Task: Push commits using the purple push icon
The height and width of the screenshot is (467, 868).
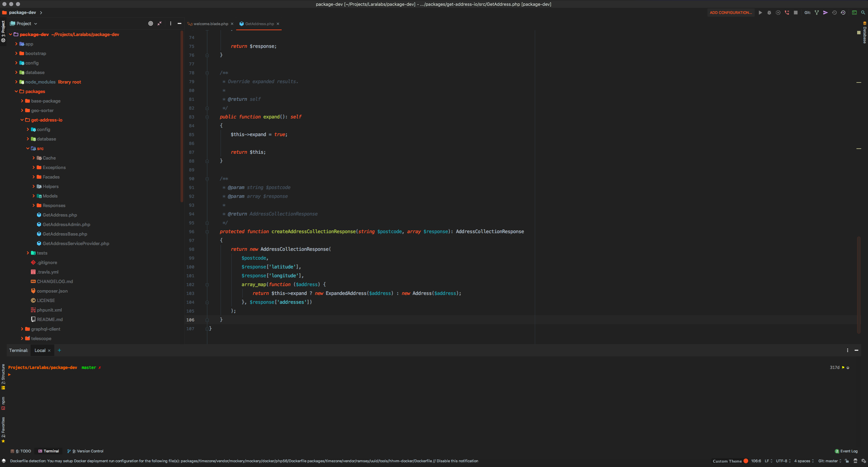Action: (x=825, y=13)
